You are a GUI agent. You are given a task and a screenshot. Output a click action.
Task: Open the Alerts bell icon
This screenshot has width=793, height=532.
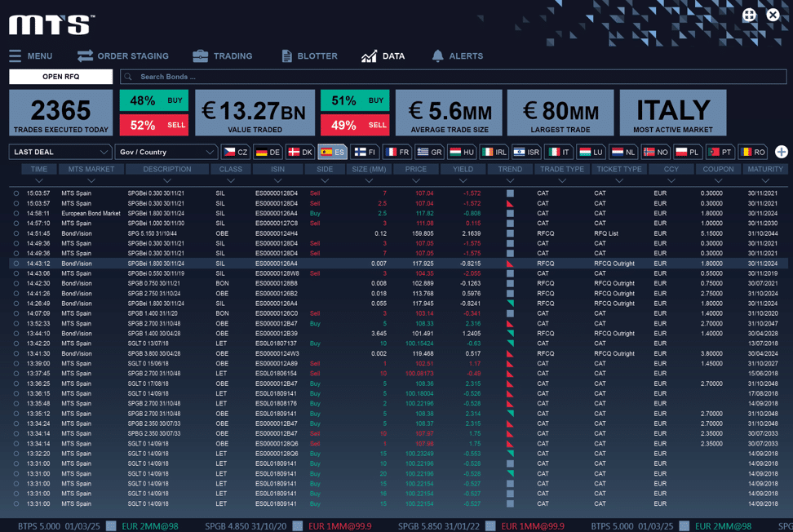click(x=437, y=55)
